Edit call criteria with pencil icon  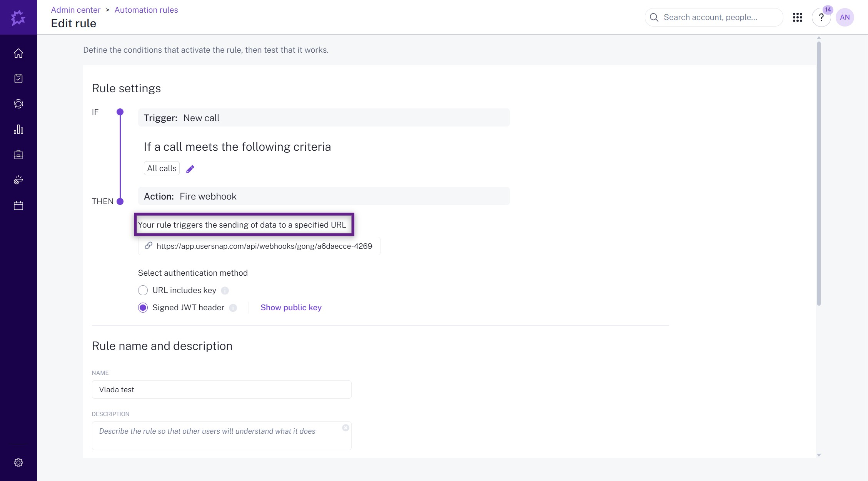(x=190, y=169)
